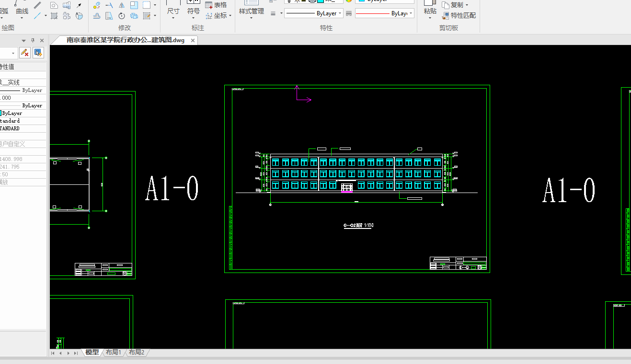Expand the Copy (复制) dropdown arrow

point(467,5)
